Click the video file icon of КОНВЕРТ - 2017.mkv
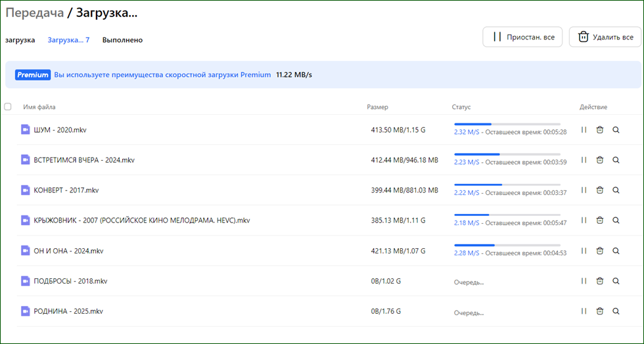 (x=26, y=190)
